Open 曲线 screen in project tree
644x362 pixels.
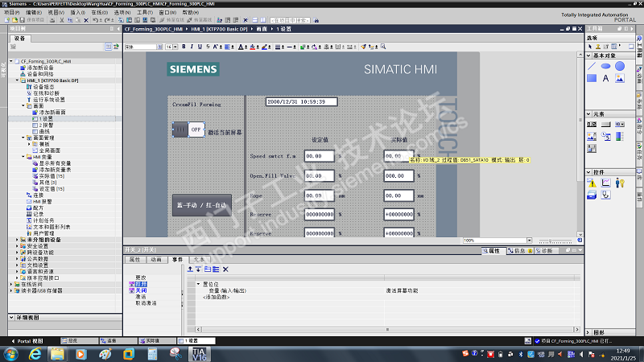tap(44, 131)
